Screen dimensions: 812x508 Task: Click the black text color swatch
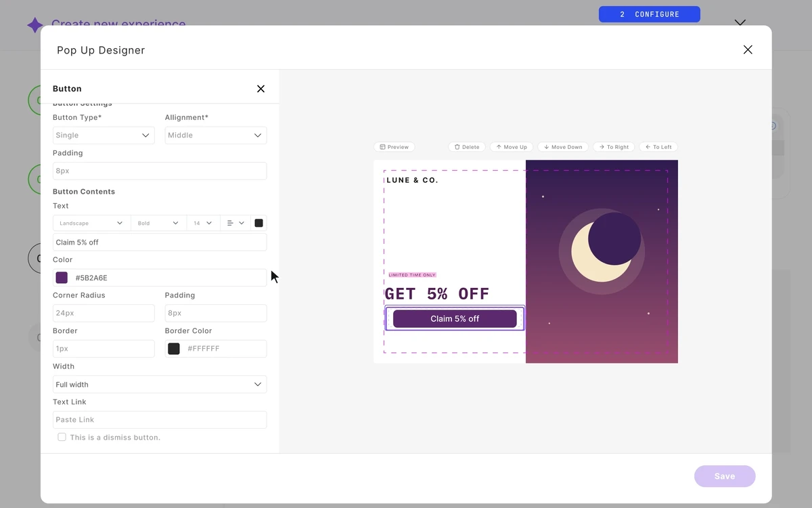coord(258,223)
